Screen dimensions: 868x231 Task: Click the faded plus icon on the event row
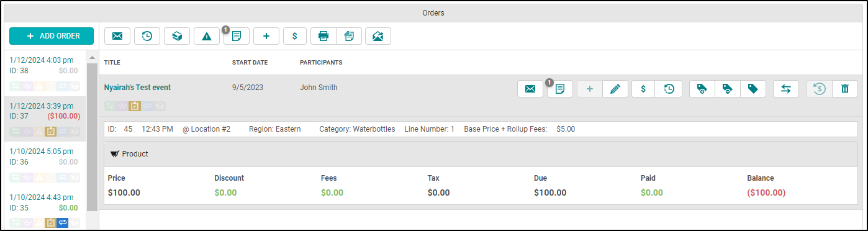pos(590,89)
